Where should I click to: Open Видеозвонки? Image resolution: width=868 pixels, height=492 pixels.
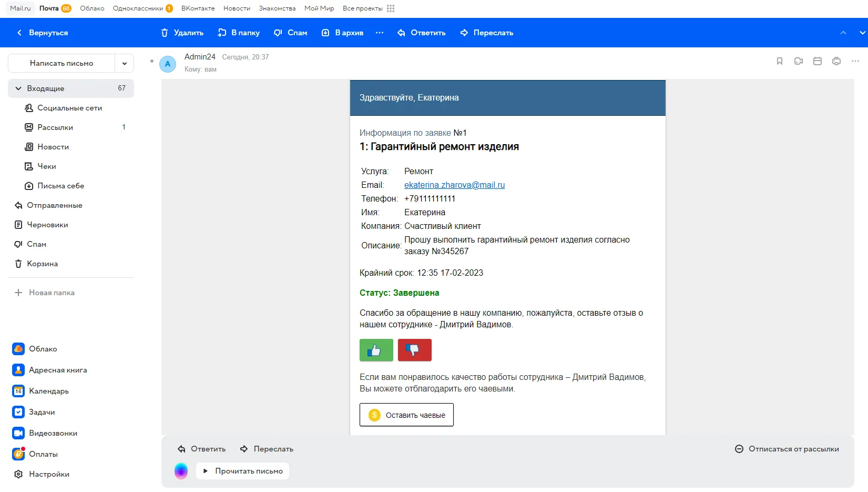(x=45, y=433)
